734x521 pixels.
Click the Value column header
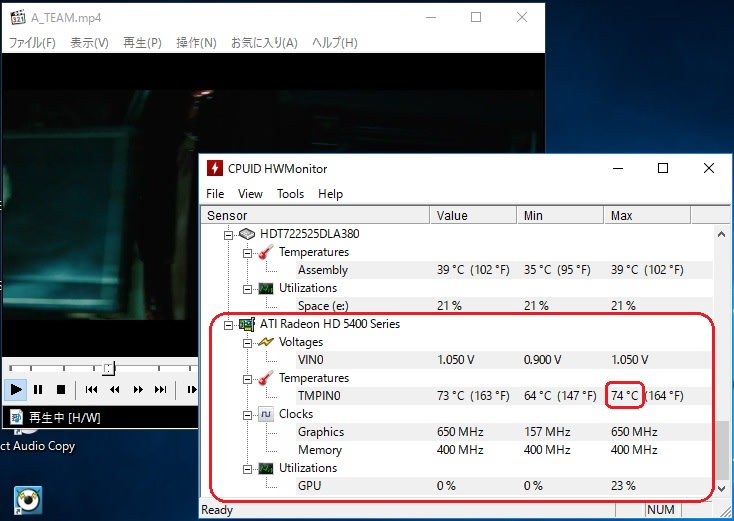coord(473,215)
